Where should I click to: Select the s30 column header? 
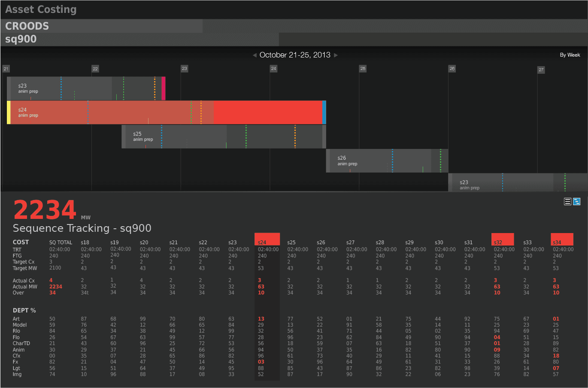coord(439,242)
